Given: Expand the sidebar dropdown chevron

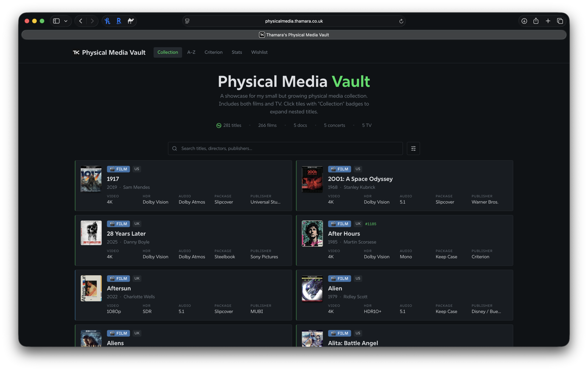Looking at the screenshot, I should tap(66, 21).
